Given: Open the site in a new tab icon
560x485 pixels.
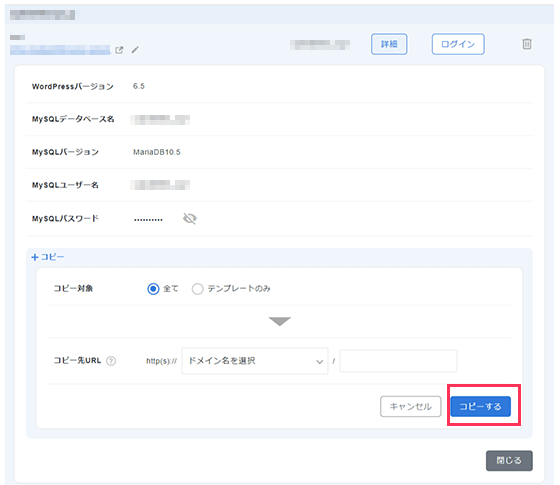Looking at the screenshot, I should tap(119, 50).
